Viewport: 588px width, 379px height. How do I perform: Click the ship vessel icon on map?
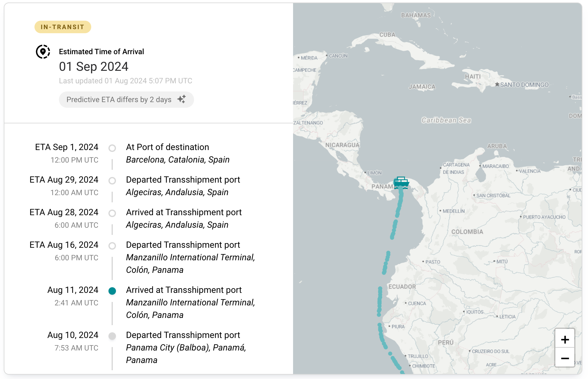401,183
